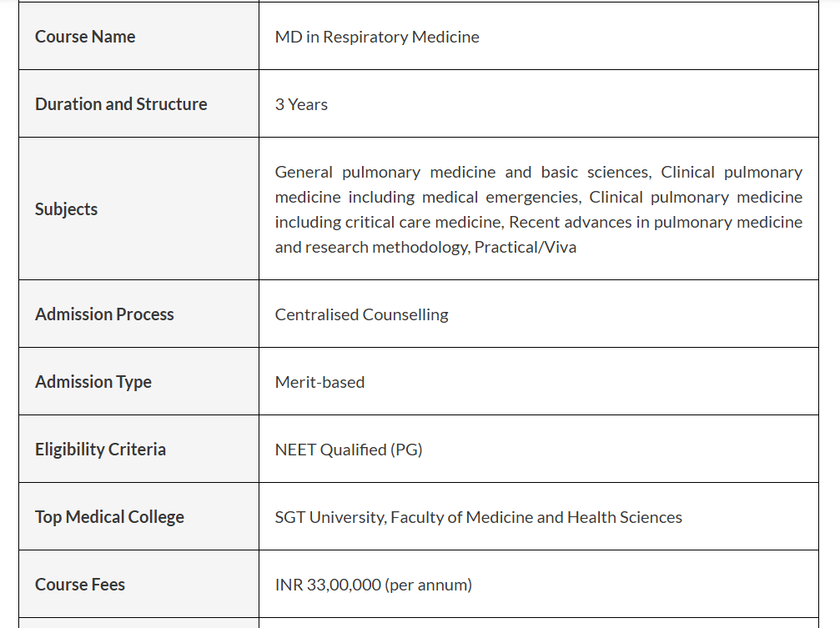Select the "3 Years" duration value
Image resolution: width=840 pixels, height=628 pixels.
(x=301, y=104)
